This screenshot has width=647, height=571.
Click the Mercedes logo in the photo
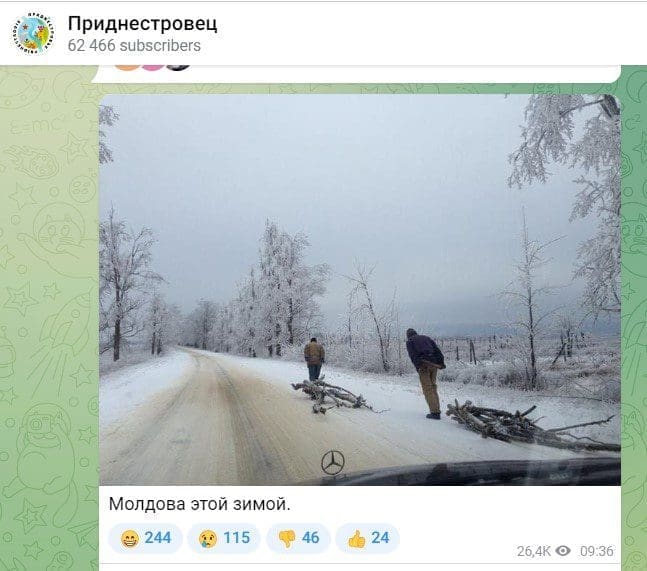coord(333,462)
